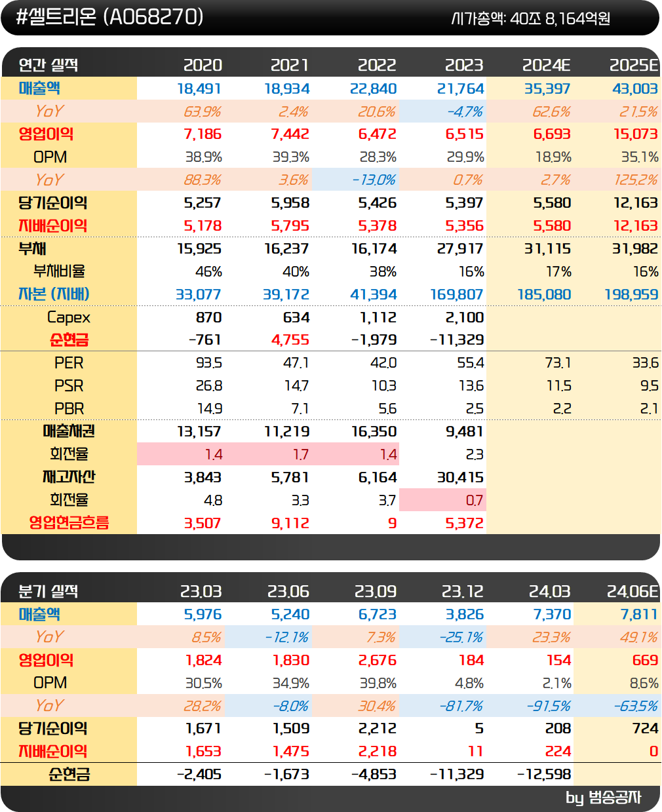Click the 2024E column header
The height and width of the screenshot is (812, 662).
pos(547,65)
